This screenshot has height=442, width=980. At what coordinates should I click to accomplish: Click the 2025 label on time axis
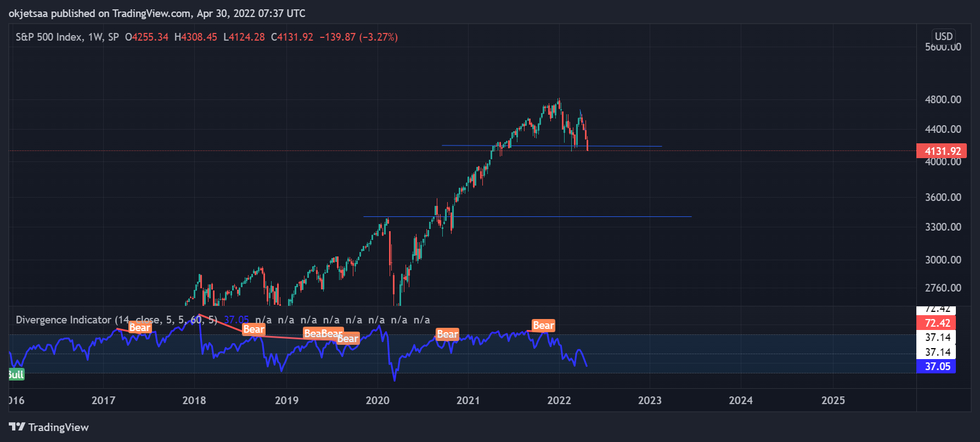[x=833, y=400]
